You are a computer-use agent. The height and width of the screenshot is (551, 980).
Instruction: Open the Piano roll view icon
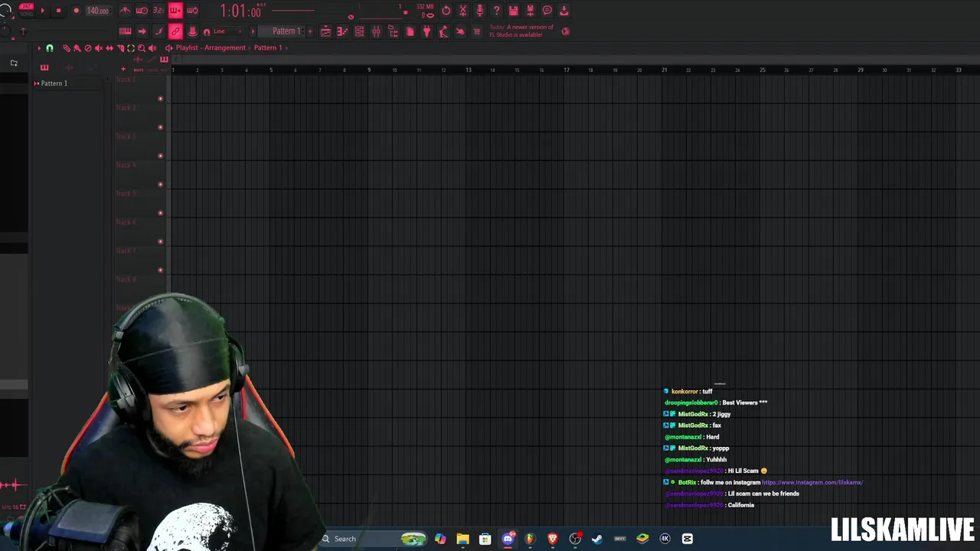(342, 31)
